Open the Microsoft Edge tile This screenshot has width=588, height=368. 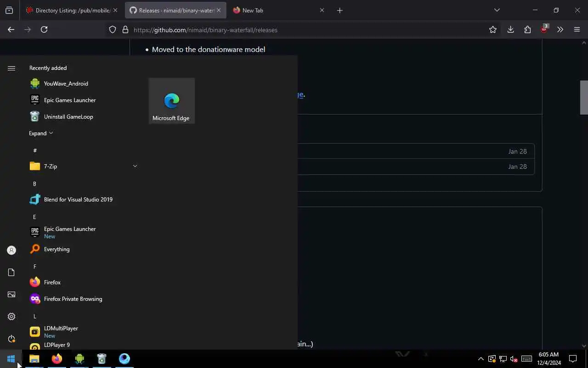tap(171, 101)
